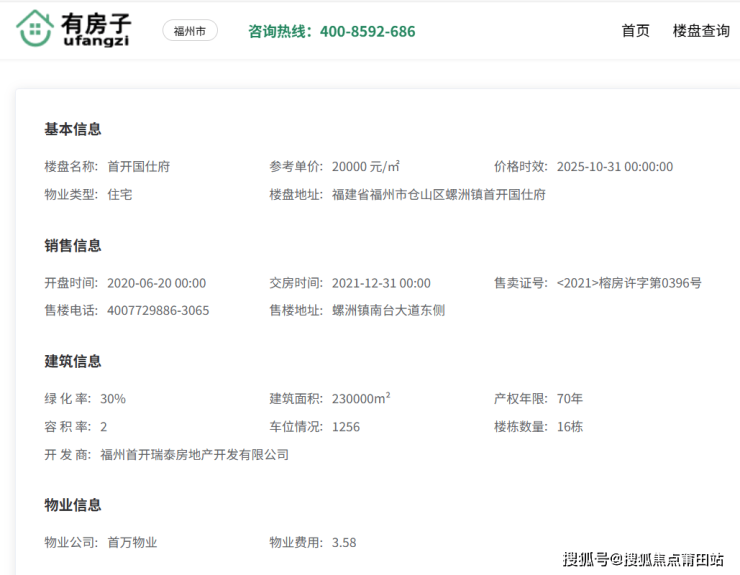Click the property address in 仓山区螺洲镇
Viewport: 740px width, 575px height.
[x=439, y=194]
